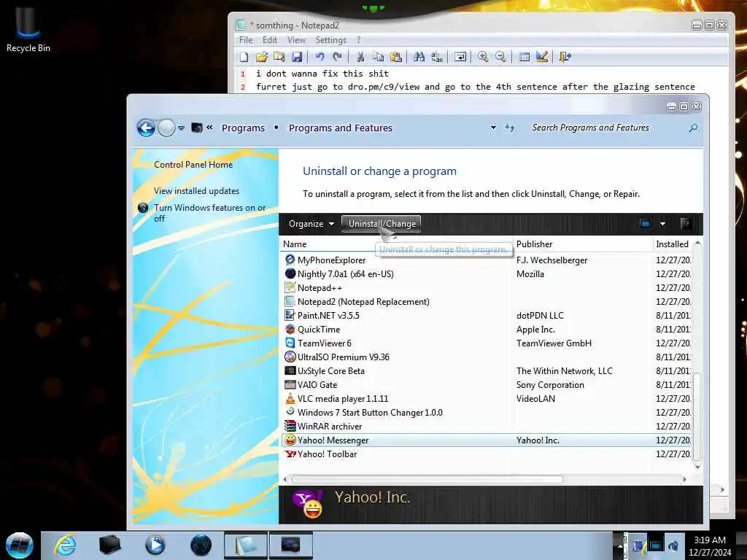Open Control Panel Home link

[x=193, y=165]
